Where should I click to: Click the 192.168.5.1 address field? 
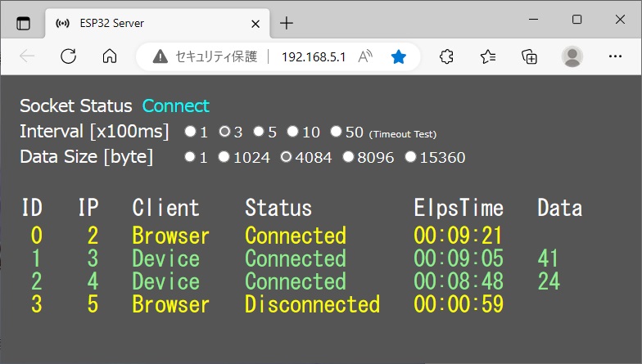click(x=314, y=56)
